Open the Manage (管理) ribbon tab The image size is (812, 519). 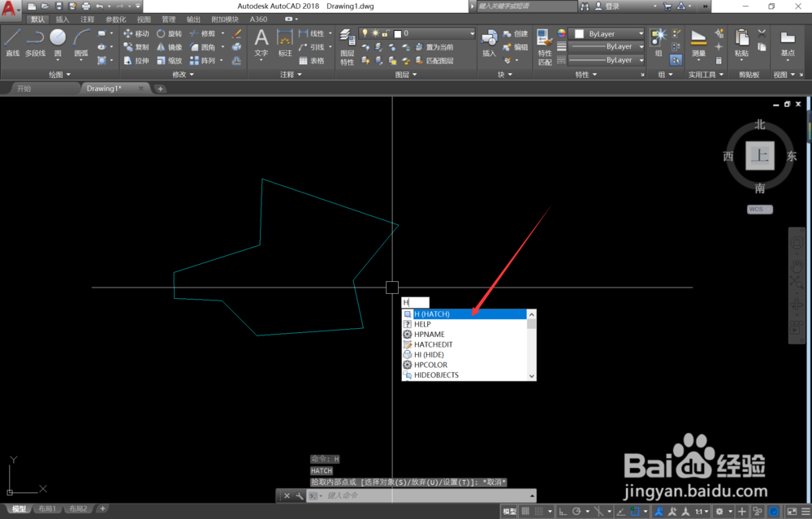(x=168, y=19)
